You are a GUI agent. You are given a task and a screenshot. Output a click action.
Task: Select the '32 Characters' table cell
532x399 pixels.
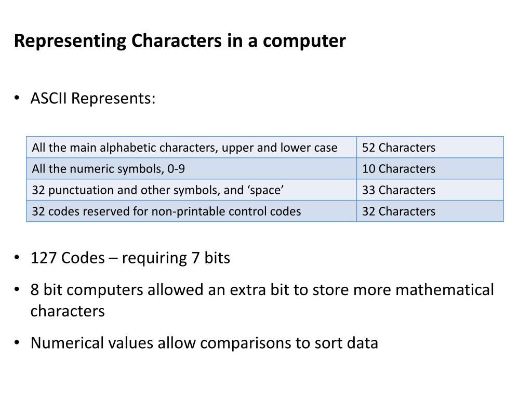point(430,211)
